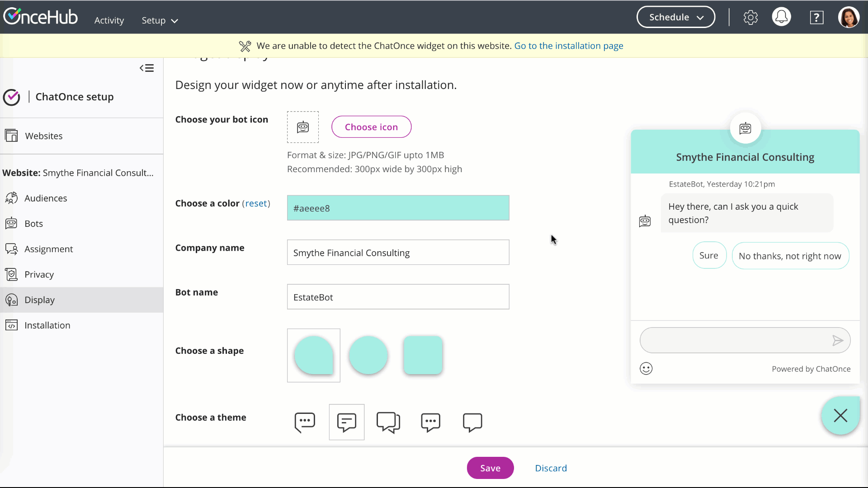Open notifications bell icon
The image size is (868, 488).
(781, 17)
